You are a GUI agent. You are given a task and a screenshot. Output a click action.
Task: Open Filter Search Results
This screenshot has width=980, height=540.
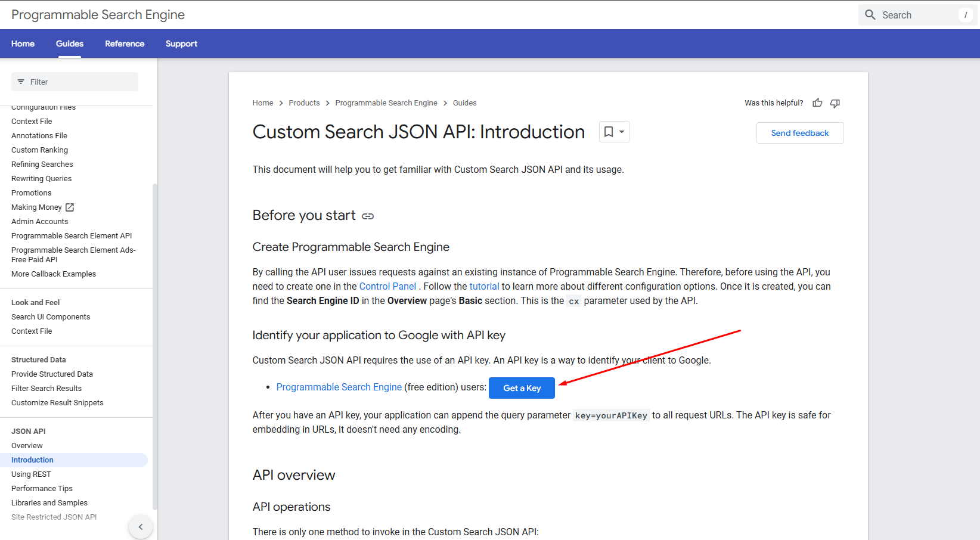(x=46, y=389)
